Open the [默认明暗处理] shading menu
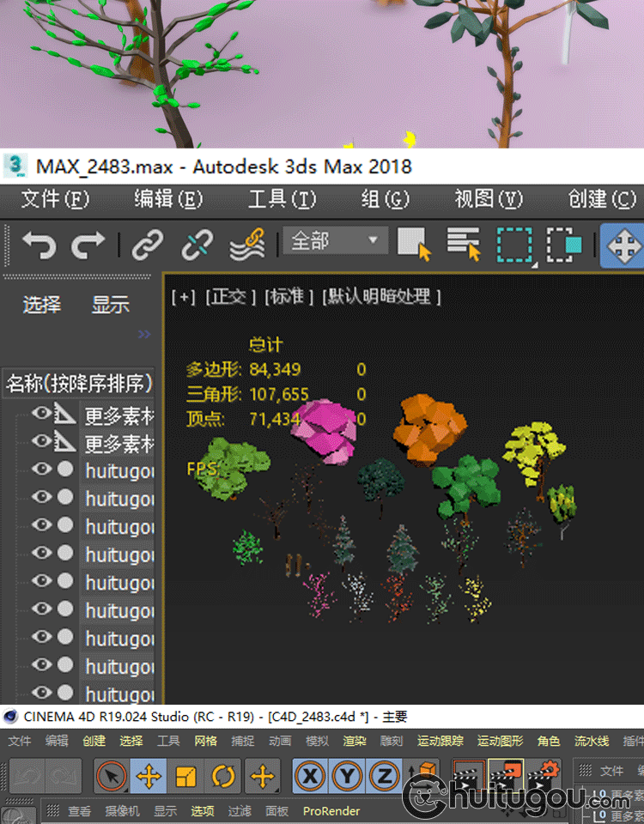This screenshot has width=644, height=824. 381,297
